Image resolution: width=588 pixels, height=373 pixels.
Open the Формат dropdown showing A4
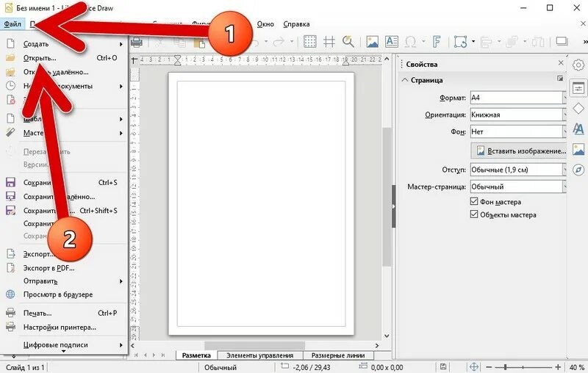click(x=517, y=98)
